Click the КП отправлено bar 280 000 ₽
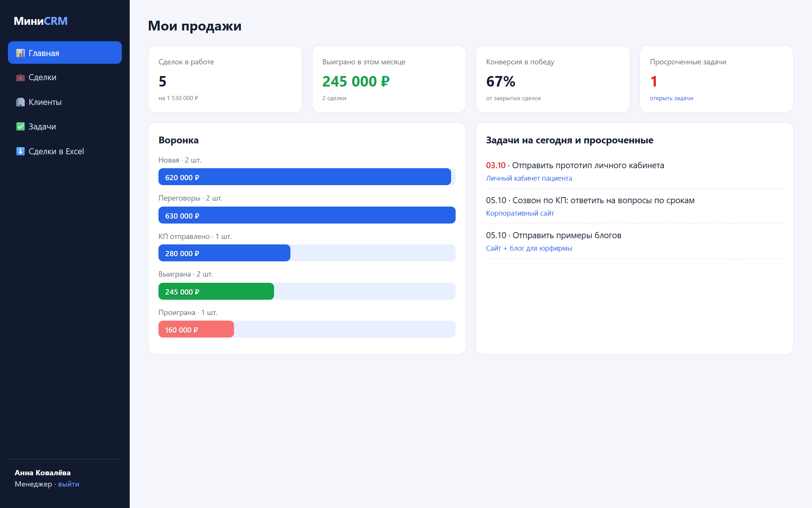This screenshot has height=508, width=812. tap(224, 253)
